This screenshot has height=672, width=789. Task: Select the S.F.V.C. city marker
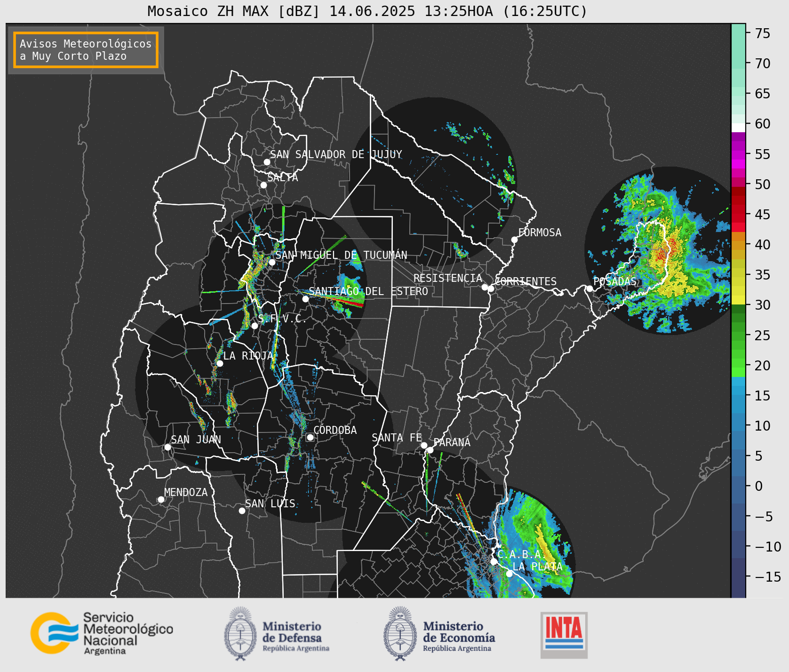pos(255,326)
